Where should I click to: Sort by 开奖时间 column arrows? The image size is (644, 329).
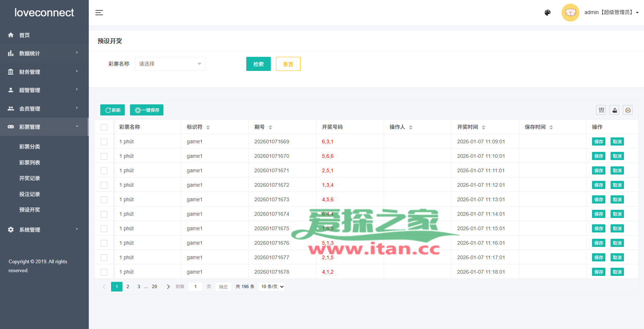(x=484, y=127)
